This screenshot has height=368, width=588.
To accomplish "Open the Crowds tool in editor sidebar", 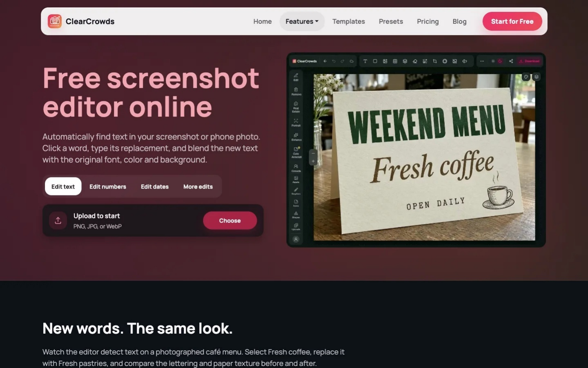I will [x=296, y=168].
